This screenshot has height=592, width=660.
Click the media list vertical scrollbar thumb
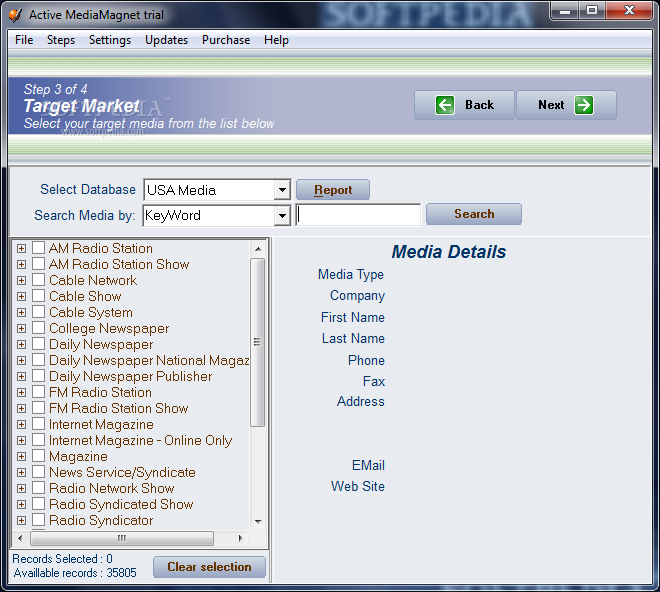tap(258, 342)
